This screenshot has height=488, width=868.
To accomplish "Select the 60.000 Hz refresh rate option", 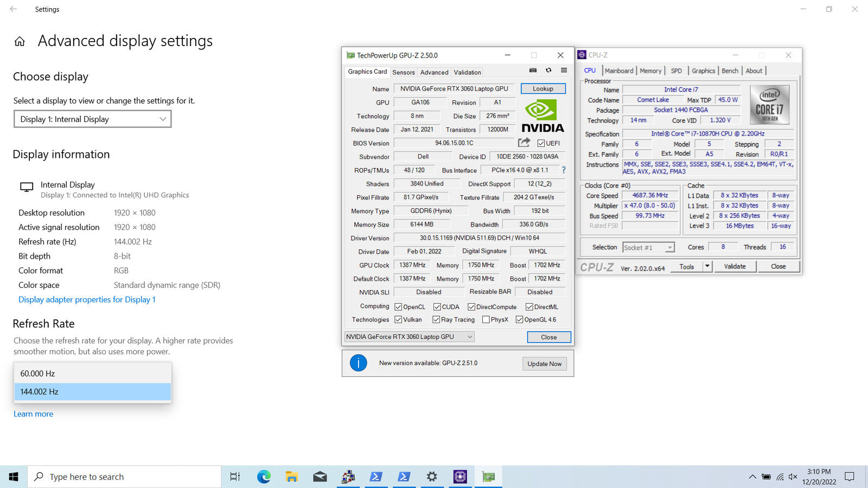I will pyautogui.click(x=92, y=374).
